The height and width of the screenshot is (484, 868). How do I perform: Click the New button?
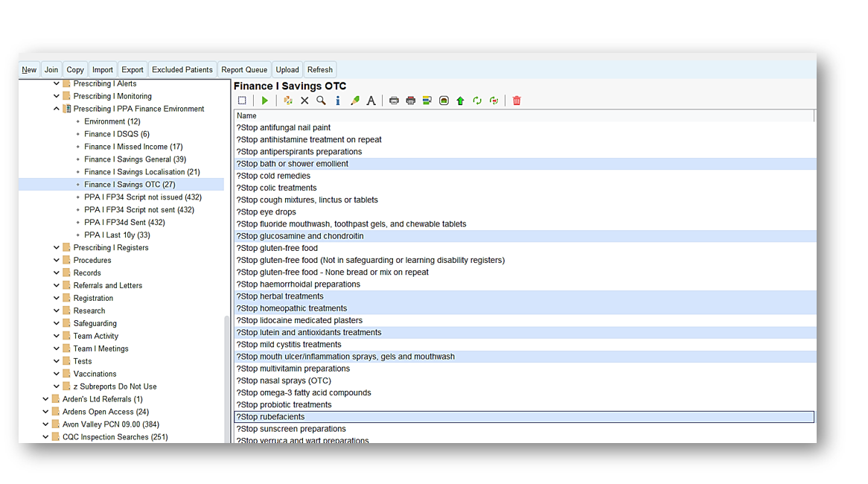29,70
